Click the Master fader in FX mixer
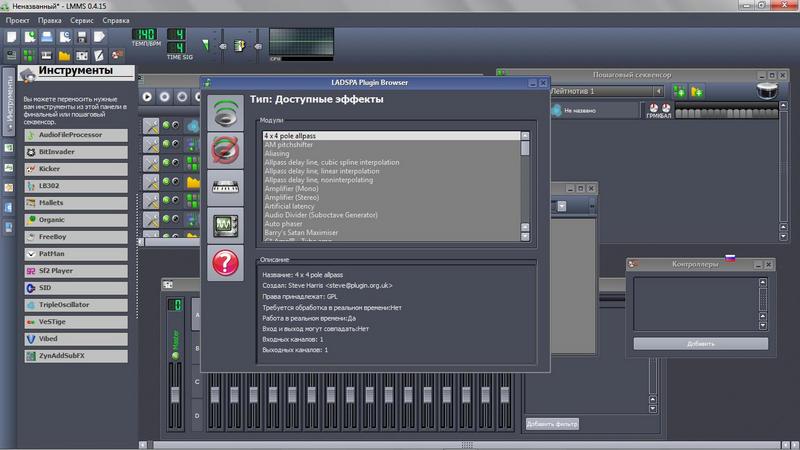The image size is (800, 450). (x=175, y=394)
